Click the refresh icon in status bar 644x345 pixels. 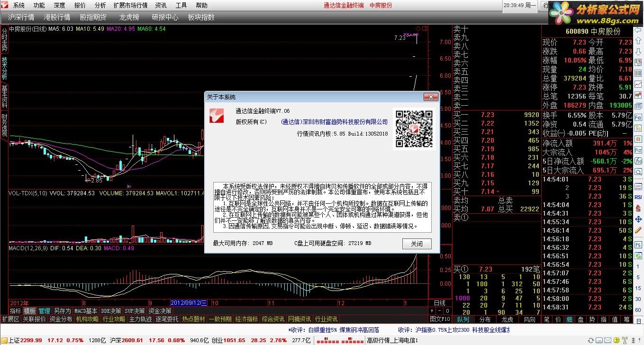(591, 341)
